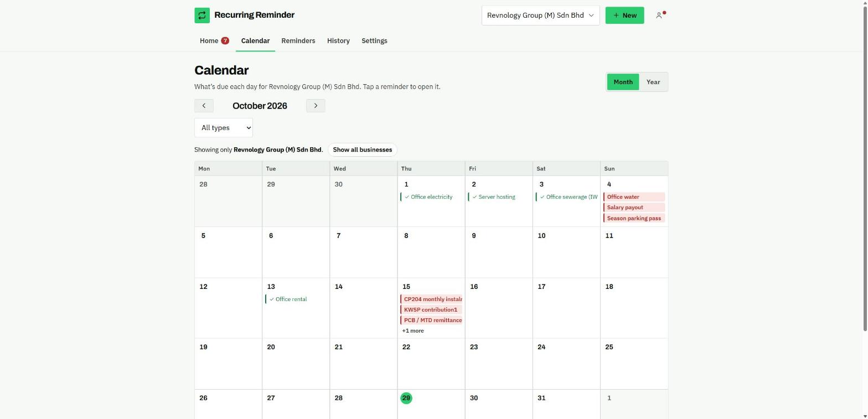Screen dimensions: 868x419
Task: Open the Server hosting reminder
Action: [x=498, y=197]
